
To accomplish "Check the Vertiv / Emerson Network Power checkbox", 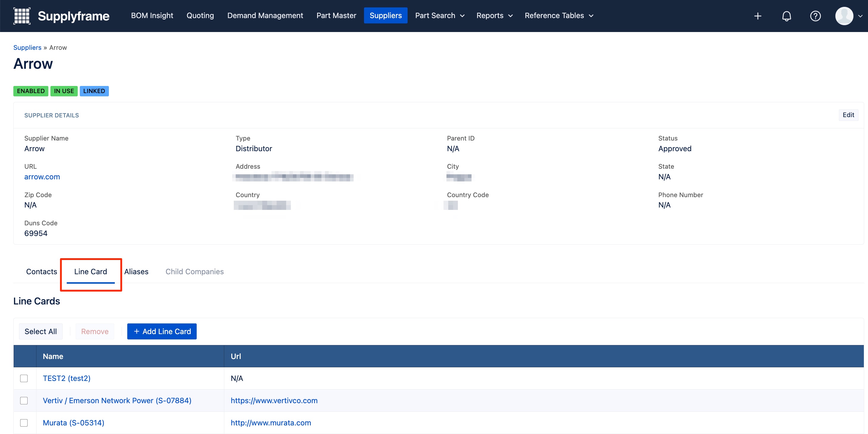I will click(24, 400).
